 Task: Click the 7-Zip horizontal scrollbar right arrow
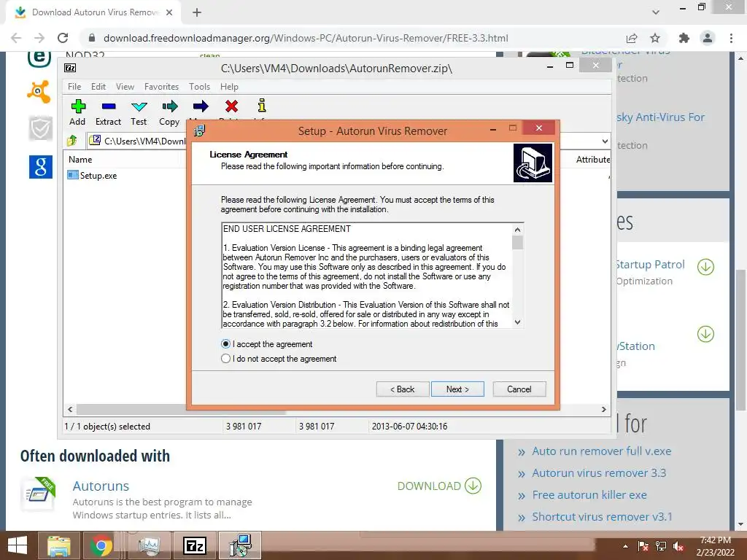pos(604,409)
